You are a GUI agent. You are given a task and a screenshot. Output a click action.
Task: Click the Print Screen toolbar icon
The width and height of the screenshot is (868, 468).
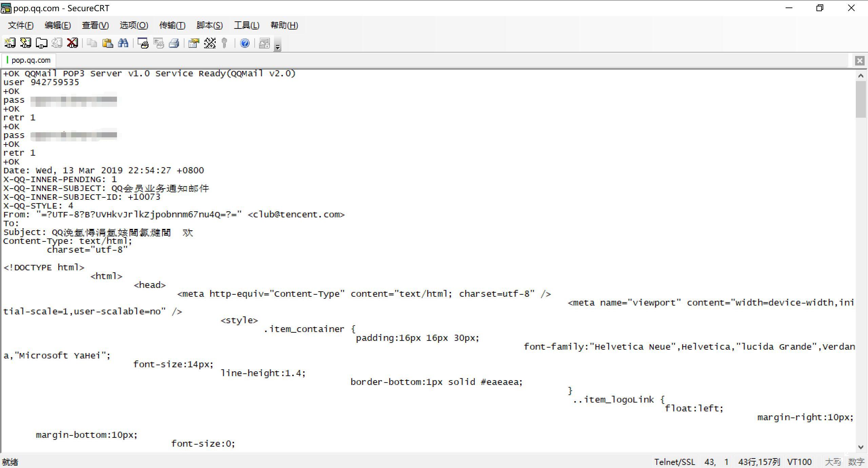143,43
